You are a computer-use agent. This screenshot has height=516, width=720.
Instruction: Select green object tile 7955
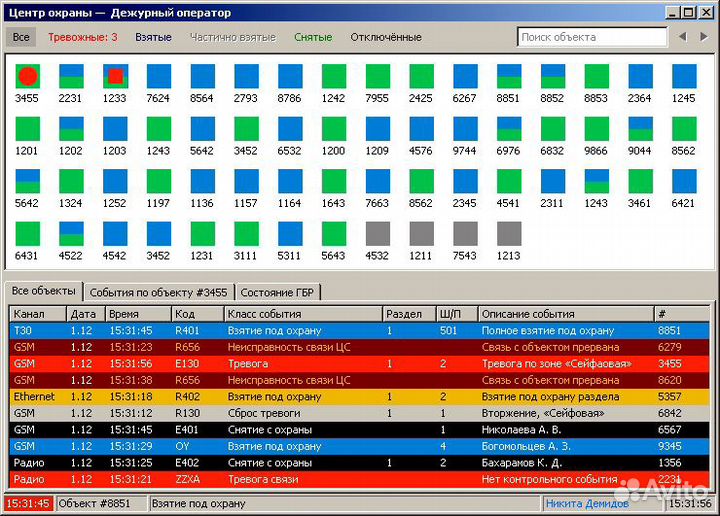pyautogui.click(x=378, y=77)
